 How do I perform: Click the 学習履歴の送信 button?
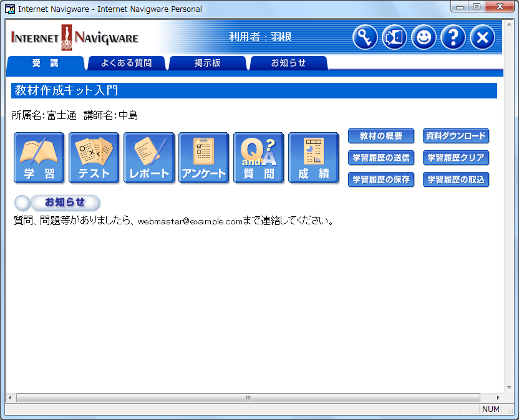tap(381, 158)
